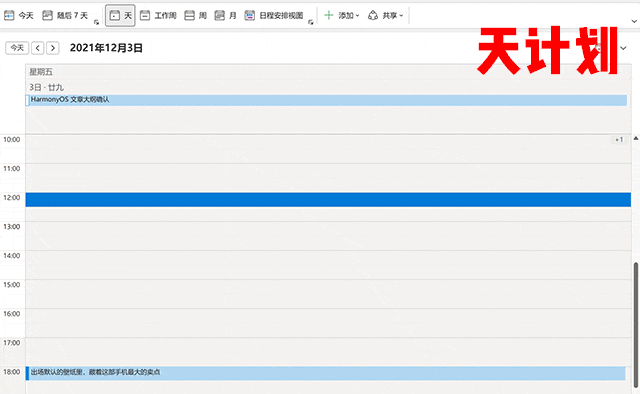
Task: Click the 3日 · 廿九 date label
Action: (46, 87)
